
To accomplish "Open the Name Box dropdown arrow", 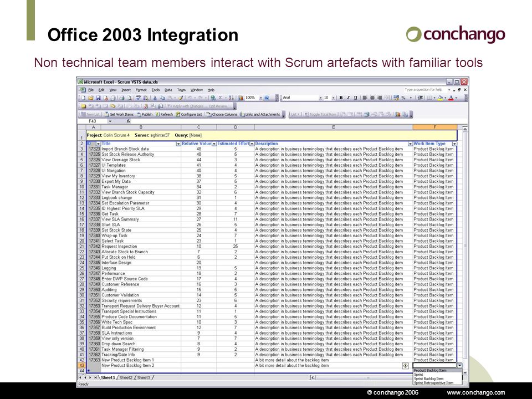I will 110,121.
